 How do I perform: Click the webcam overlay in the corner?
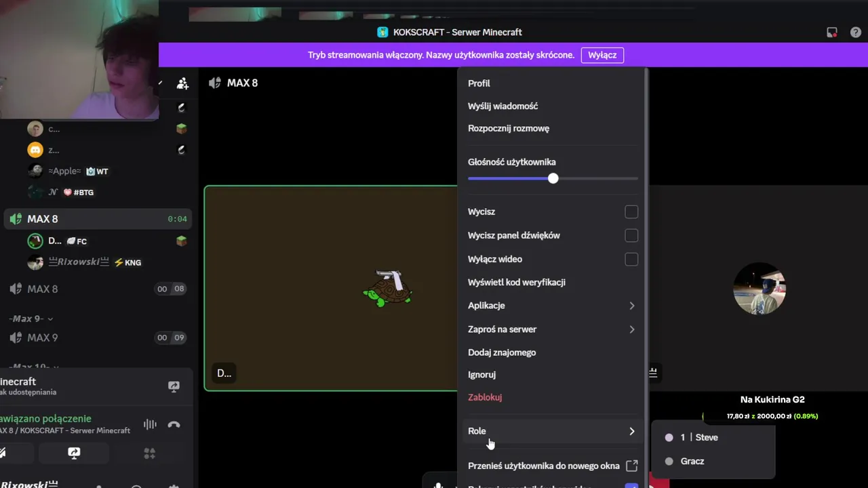(79, 60)
